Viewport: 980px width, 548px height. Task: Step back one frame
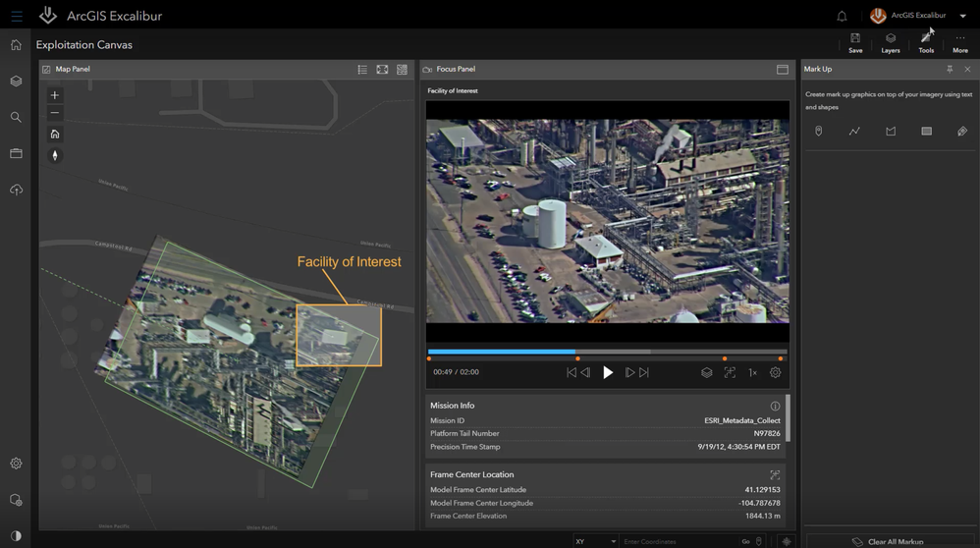coord(585,372)
